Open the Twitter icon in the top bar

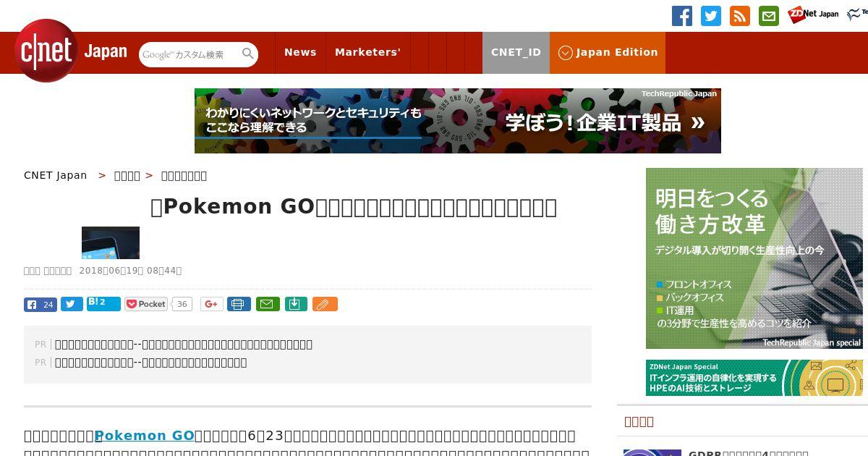pyautogui.click(x=711, y=16)
